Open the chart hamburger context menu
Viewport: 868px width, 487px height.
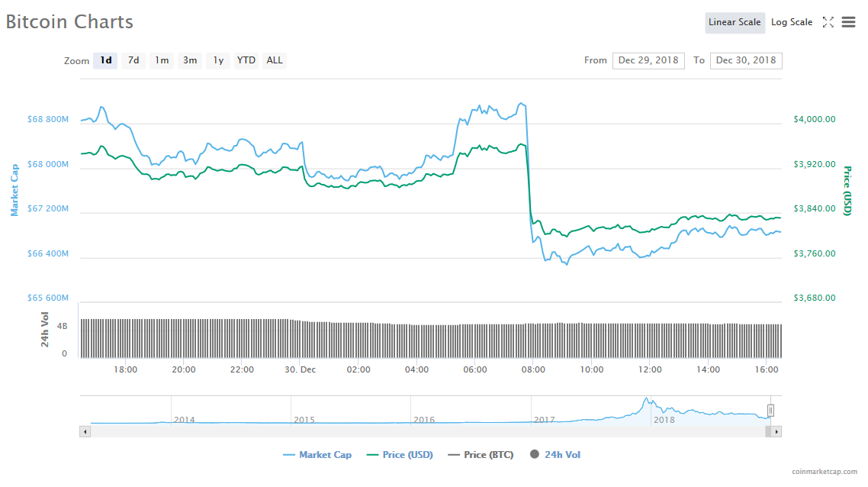click(x=848, y=22)
